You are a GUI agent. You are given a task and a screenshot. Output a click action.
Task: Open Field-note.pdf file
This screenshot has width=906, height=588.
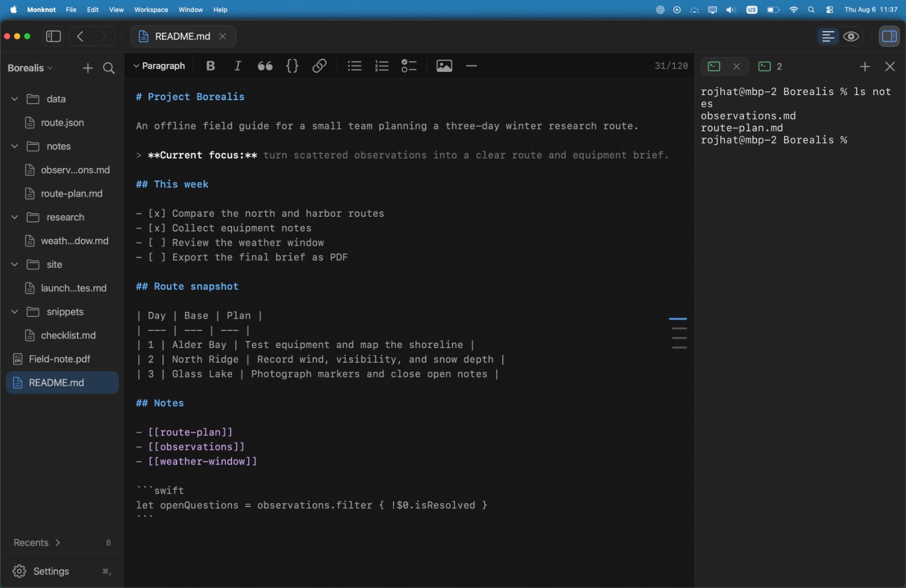tap(62, 359)
